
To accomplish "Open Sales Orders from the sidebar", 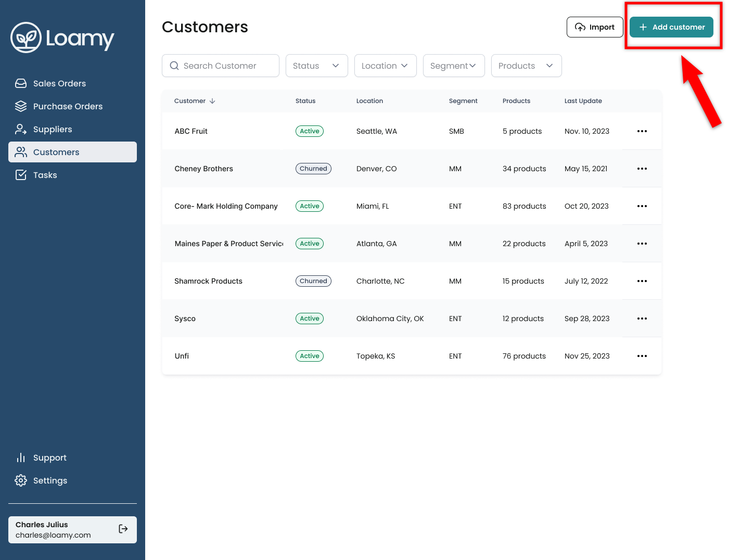I will [x=72, y=83].
